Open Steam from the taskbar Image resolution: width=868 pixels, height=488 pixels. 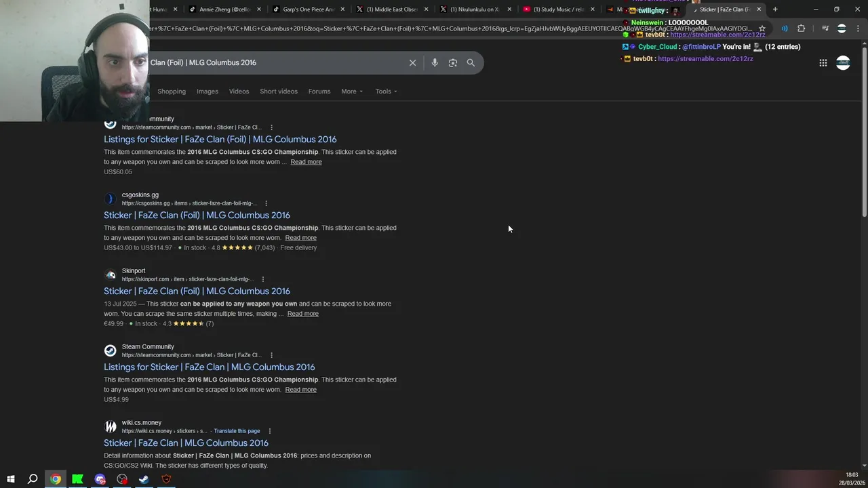click(x=144, y=479)
